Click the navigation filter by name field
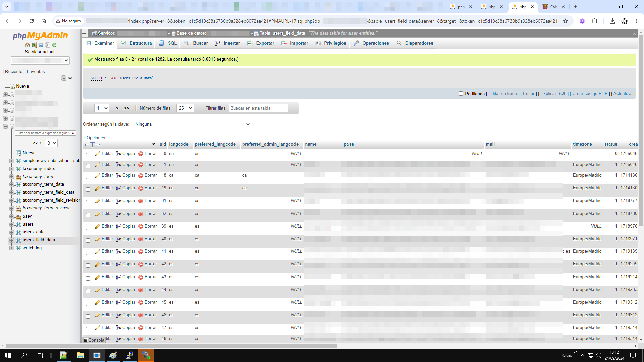 coord(43,133)
